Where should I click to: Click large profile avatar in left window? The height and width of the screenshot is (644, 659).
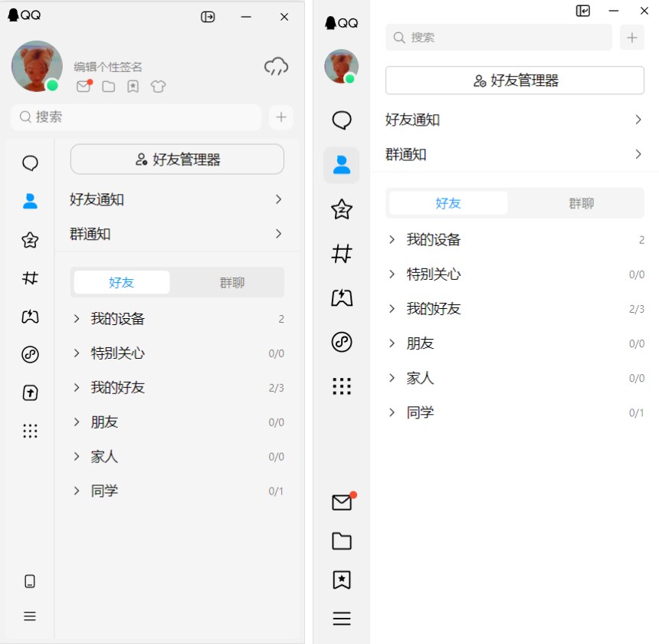click(37, 66)
